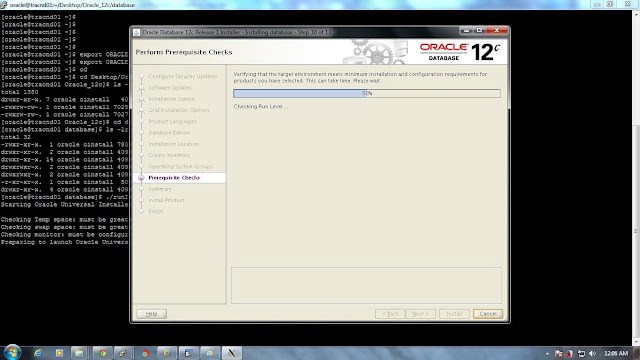Select Installation Location step

tap(173, 144)
